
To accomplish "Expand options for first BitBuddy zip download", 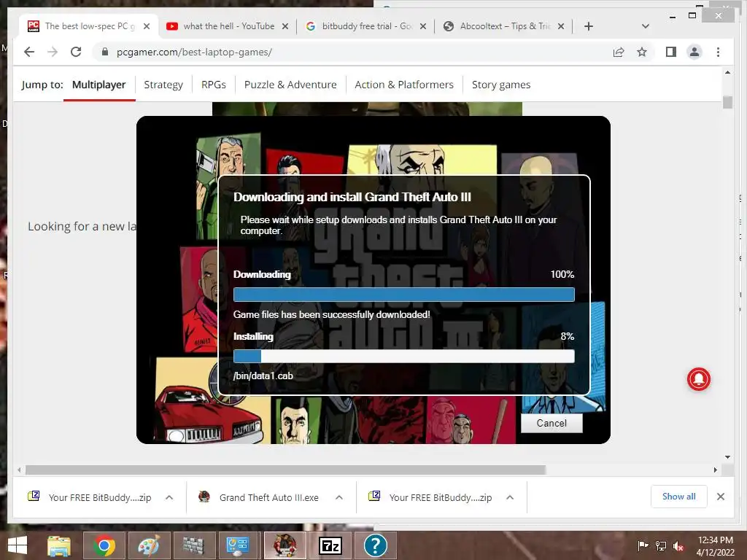I will [x=169, y=497].
